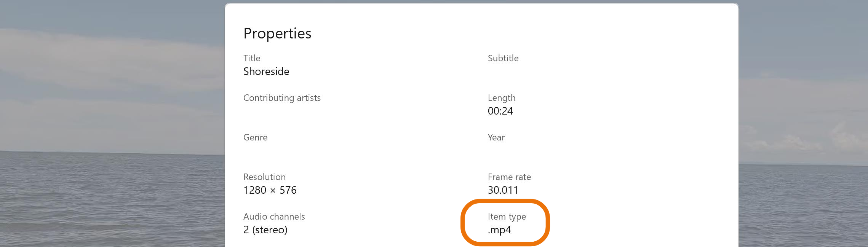Click the Contributing artists field

[x=282, y=98]
